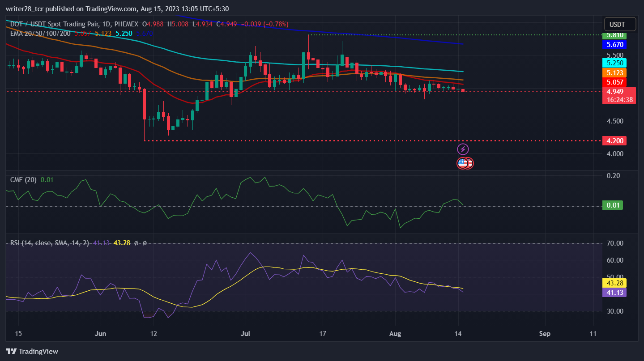The height and width of the screenshot is (361, 644).
Task: Click the 5.500 price scale value
Action: point(615,55)
